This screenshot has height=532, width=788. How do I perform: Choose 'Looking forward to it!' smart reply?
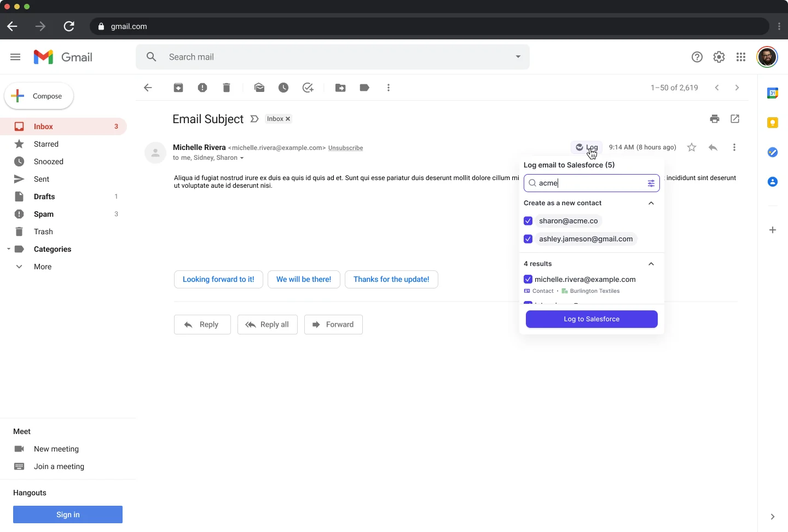pyautogui.click(x=218, y=279)
